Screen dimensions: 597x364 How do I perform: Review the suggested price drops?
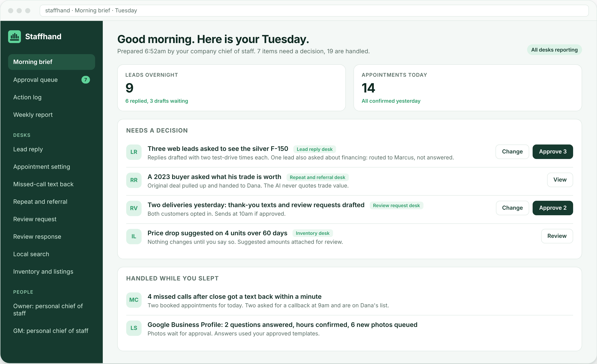[557, 236]
